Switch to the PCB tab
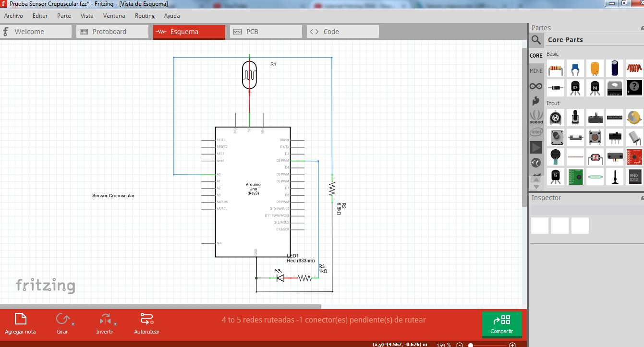This screenshot has width=644, height=347. tap(266, 32)
